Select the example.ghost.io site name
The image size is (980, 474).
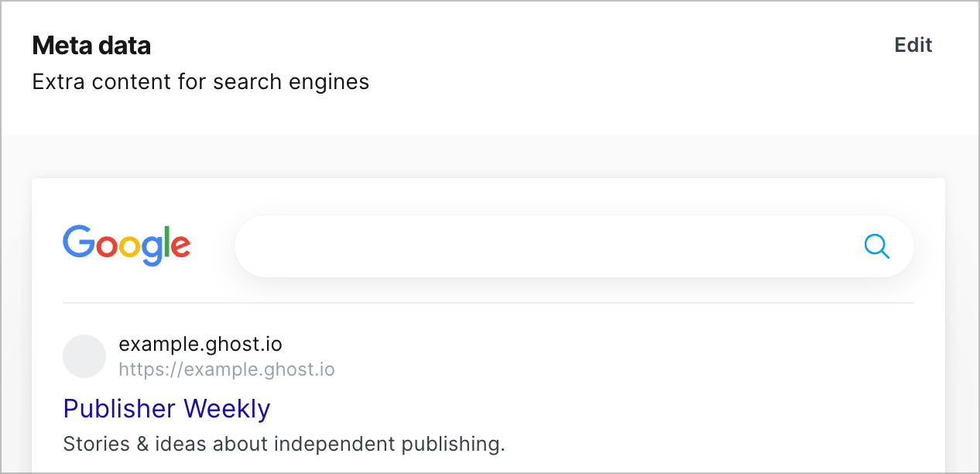pyautogui.click(x=200, y=344)
